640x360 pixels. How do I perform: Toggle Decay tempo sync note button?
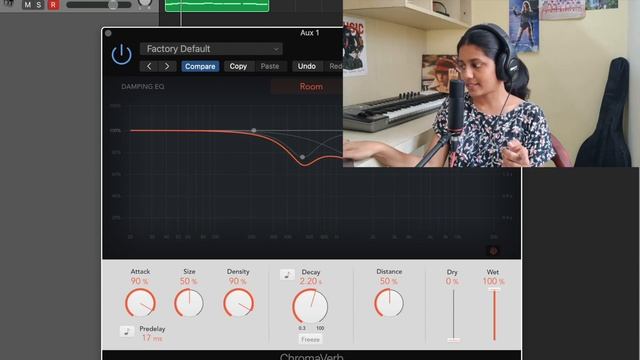coord(287,275)
